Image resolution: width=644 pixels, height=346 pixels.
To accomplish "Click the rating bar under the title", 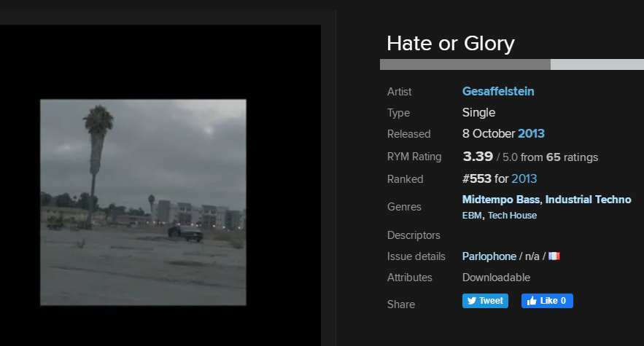I will [512, 64].
